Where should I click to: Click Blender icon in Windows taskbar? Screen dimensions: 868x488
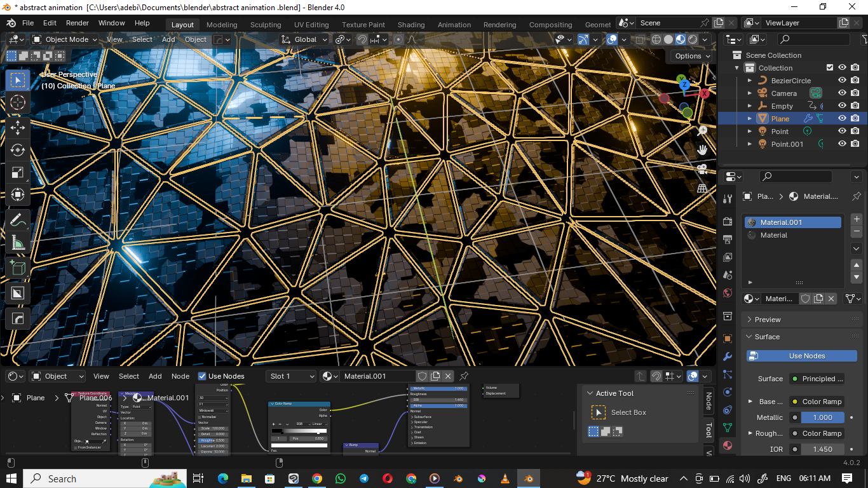tap(527, 478)
